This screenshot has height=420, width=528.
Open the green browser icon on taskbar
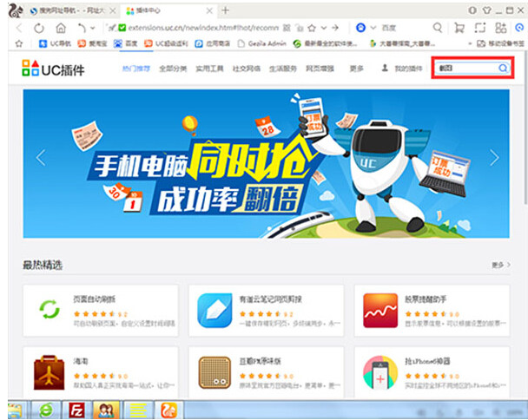point(46,410)
